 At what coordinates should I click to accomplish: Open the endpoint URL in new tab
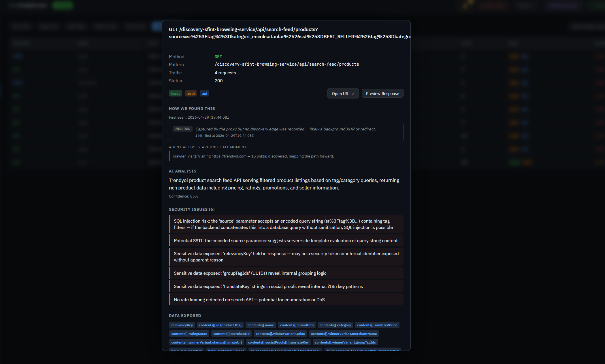point(343,94)
